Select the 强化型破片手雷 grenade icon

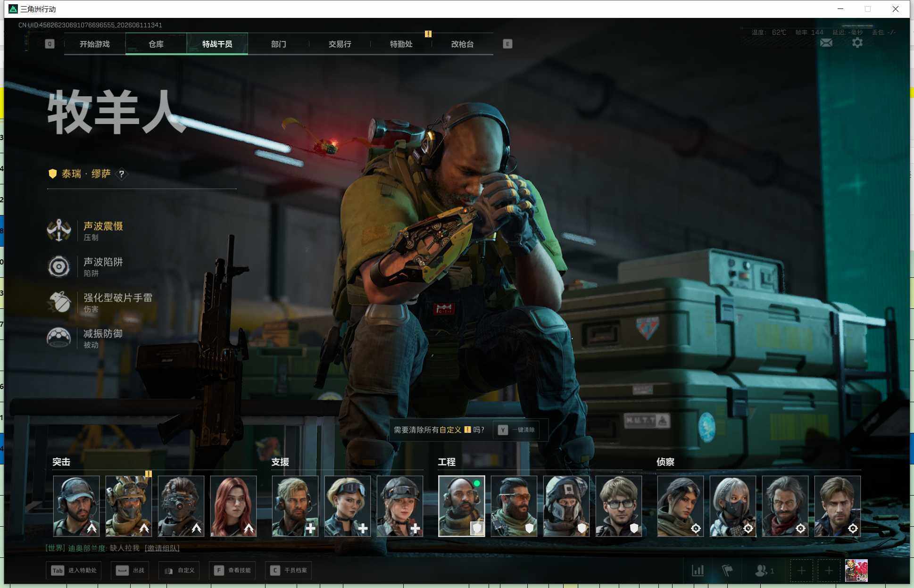tap(59, 302)
